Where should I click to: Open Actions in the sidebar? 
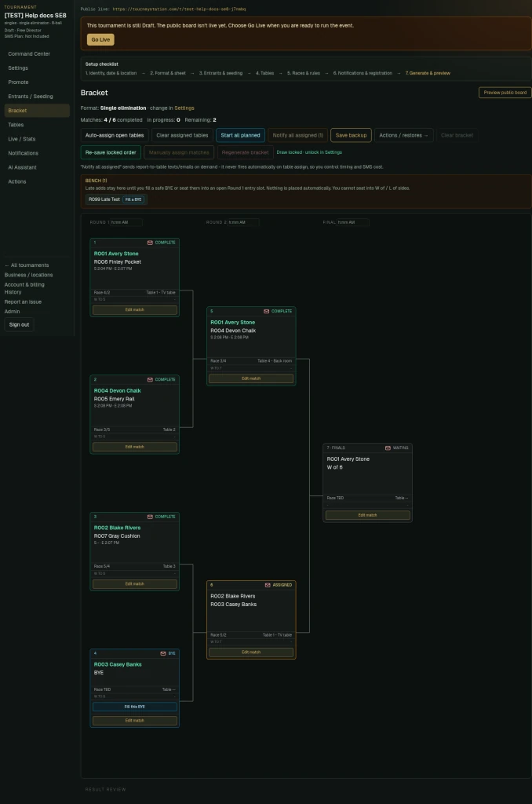37,181
